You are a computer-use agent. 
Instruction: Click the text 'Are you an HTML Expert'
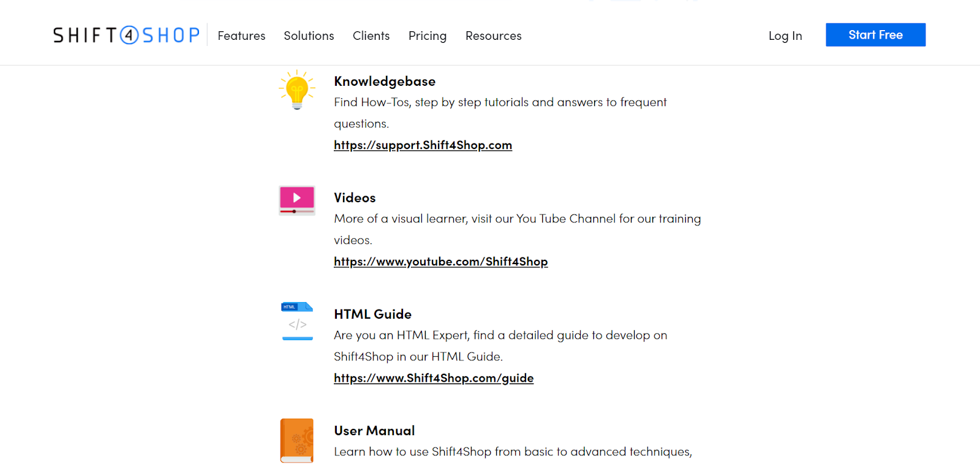click(401, 335)
